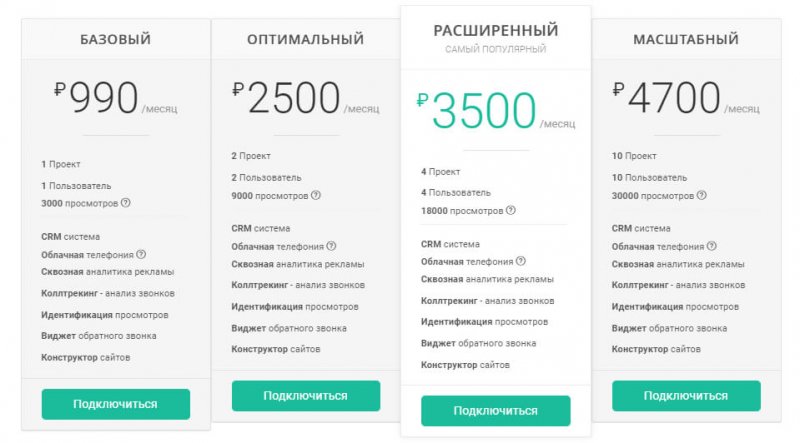Click Подключиться in the Масштабный plan
This screenshot has height=443, width=800.
coord(685,396)
